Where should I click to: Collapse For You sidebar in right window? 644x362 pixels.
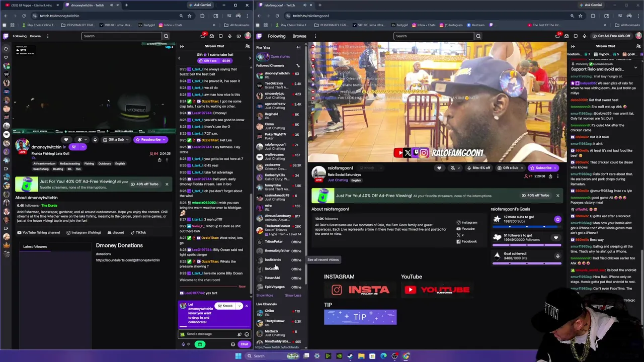coord(298,47)
